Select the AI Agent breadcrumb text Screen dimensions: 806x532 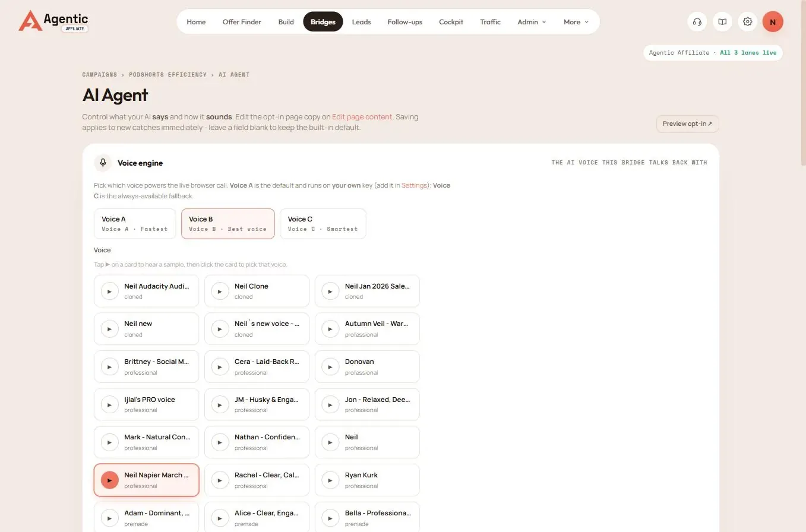[x=234, y=75]
